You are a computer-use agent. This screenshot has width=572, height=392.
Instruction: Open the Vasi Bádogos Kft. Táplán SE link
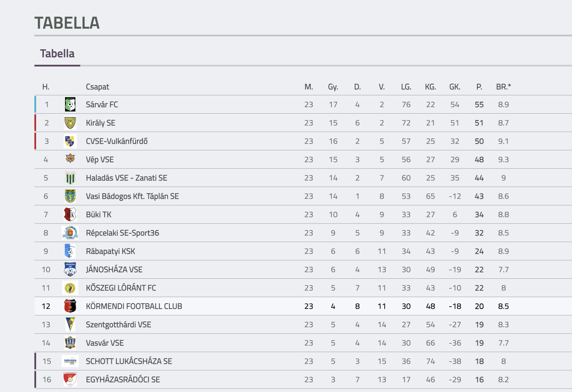132,196
